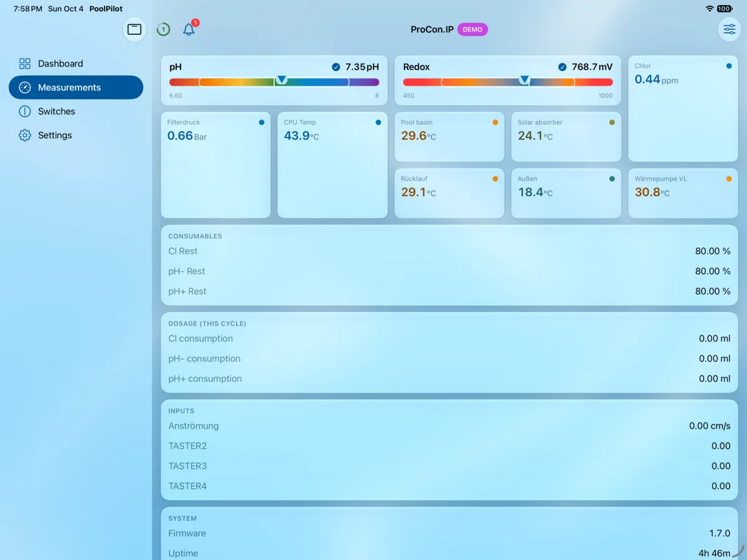Click the DOSAGE (THIS CYCLE) header
The image size is (747, 560).
(207, 324)
